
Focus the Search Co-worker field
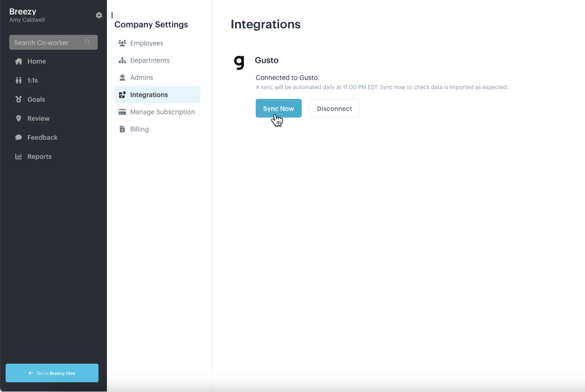point(53,42)
